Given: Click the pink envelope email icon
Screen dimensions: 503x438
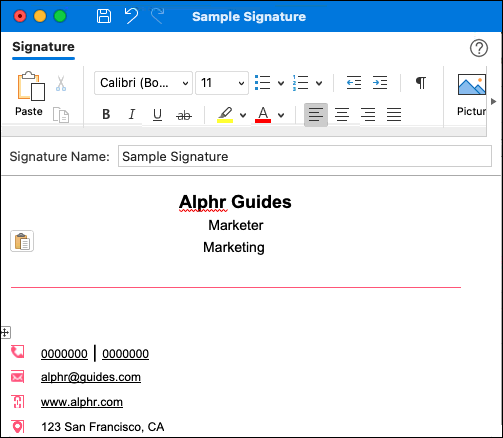Looking at the screenshot, I should click(x=18, y=377).
